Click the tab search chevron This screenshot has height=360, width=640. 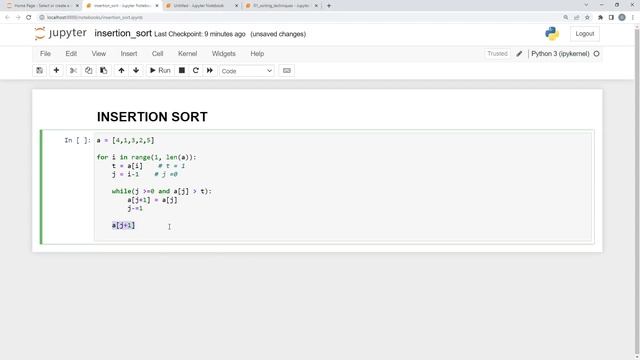point(586,5)
